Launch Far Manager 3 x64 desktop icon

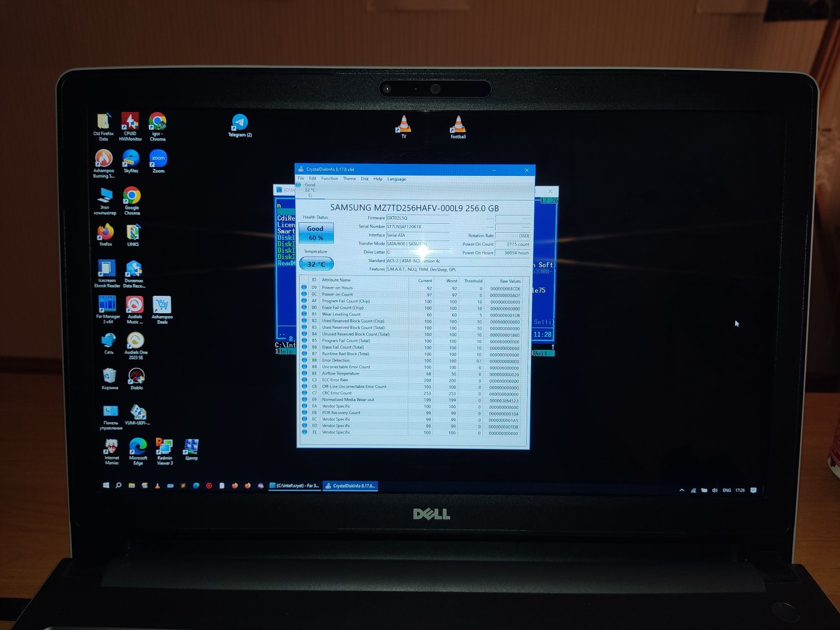pyautogui.click(x=108, y=310)
